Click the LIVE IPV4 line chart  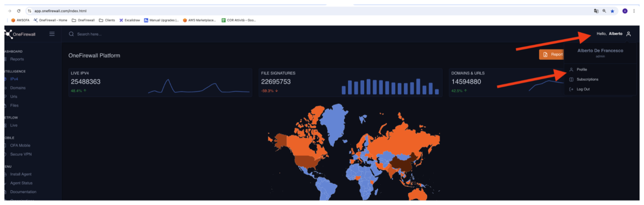tap(199, 86)
